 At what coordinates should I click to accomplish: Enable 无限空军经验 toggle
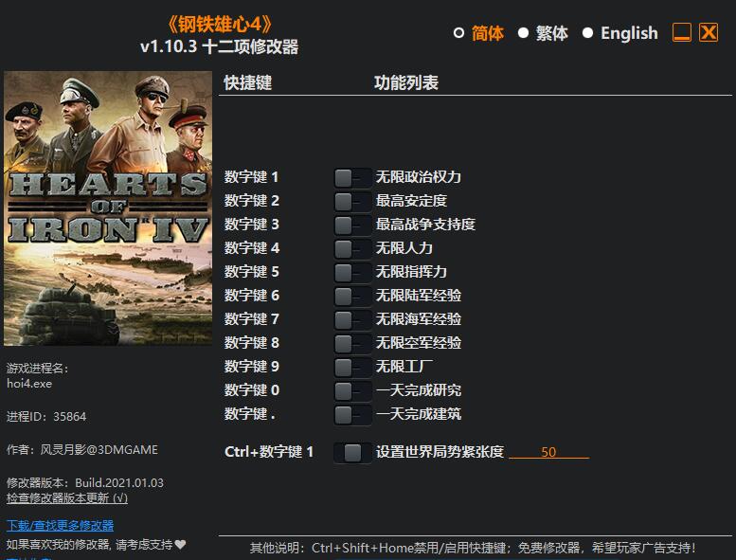click(352, 343)
